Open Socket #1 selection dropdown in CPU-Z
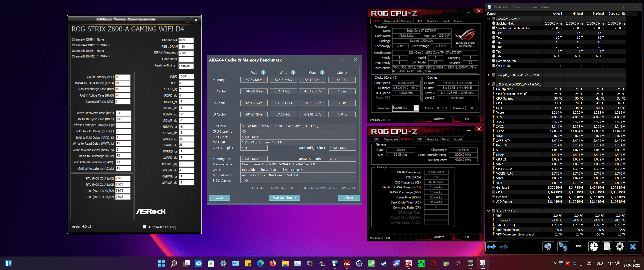The height and width of the screenshot is (270, 644). coord(416,108)
